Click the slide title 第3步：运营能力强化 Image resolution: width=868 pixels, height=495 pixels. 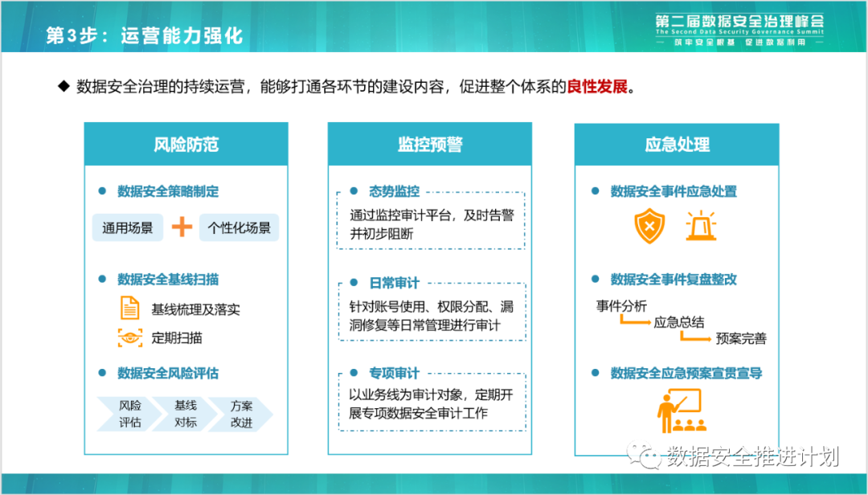click(145, 36)
